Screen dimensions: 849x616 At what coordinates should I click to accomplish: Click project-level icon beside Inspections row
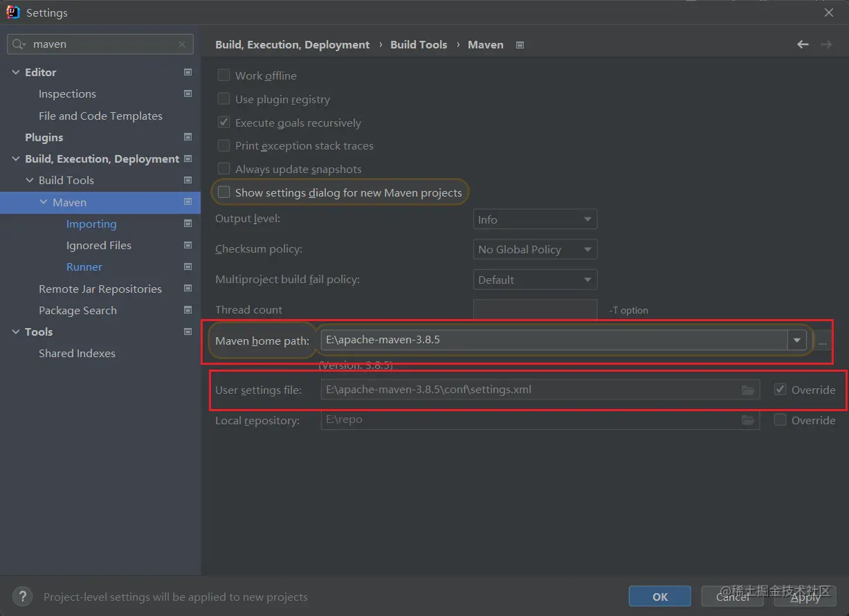pyautogui.click(x=188, y=93)
